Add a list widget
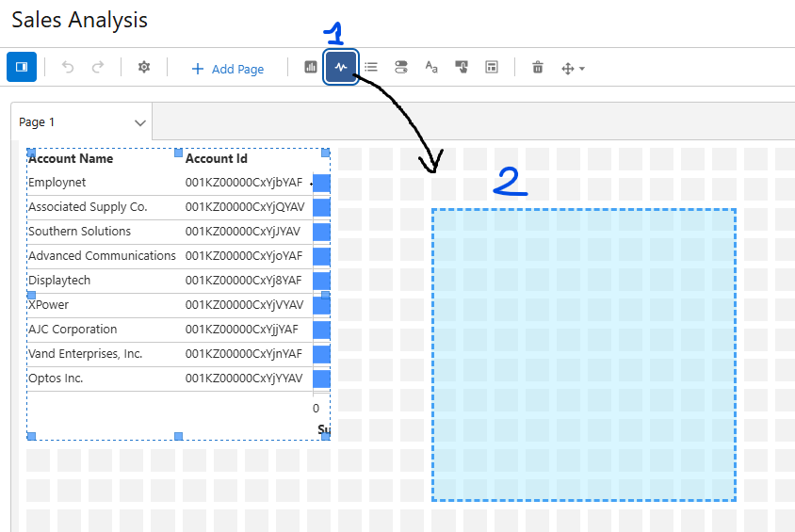 coord(371,68)
